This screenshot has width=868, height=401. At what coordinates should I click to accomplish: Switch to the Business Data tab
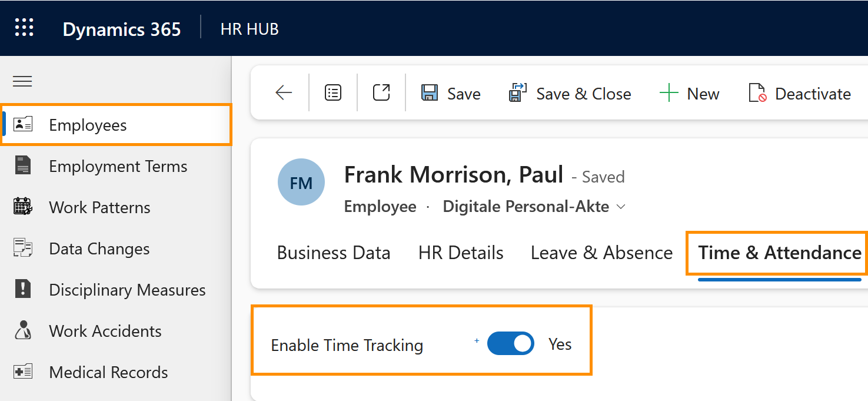[x=334, y=253]
